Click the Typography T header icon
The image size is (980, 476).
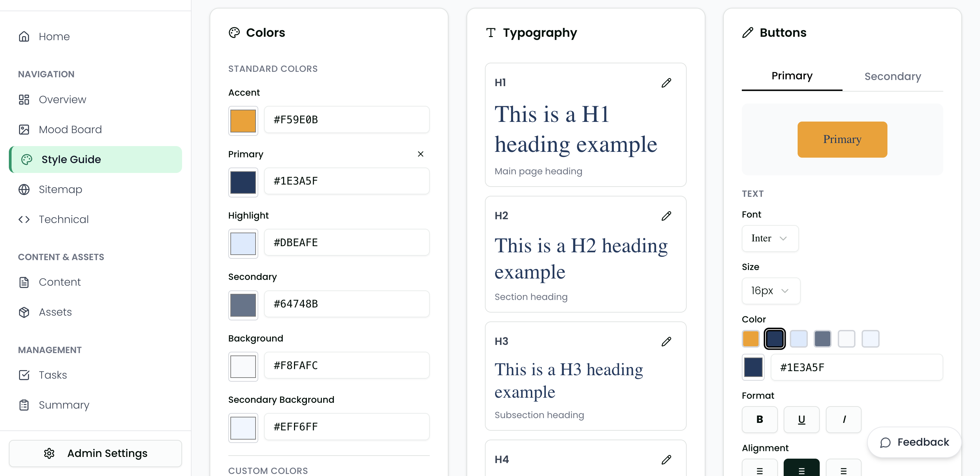491,33
